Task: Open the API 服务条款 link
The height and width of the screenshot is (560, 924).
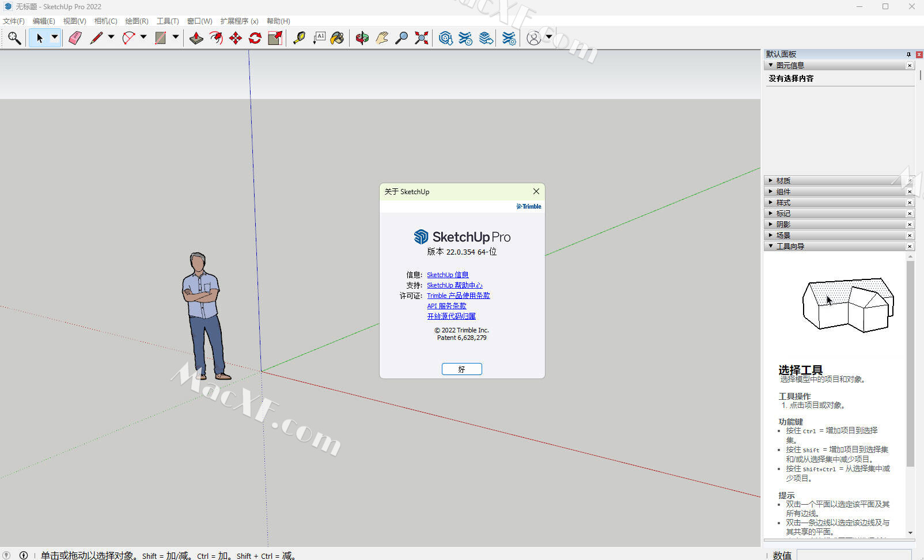Action: [446, 306]
